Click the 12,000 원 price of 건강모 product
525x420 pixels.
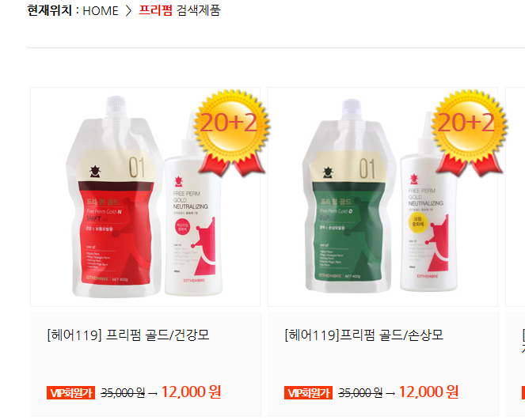(x=191, y=392)
